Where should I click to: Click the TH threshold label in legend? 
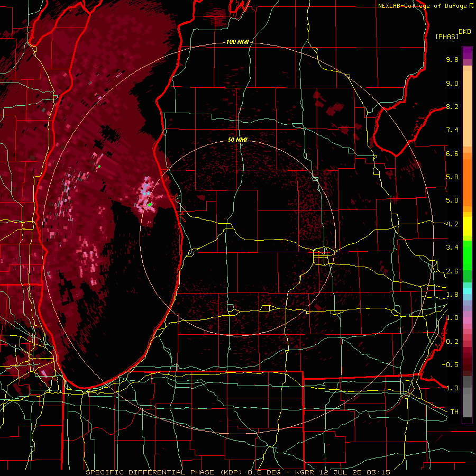(454, 412)
